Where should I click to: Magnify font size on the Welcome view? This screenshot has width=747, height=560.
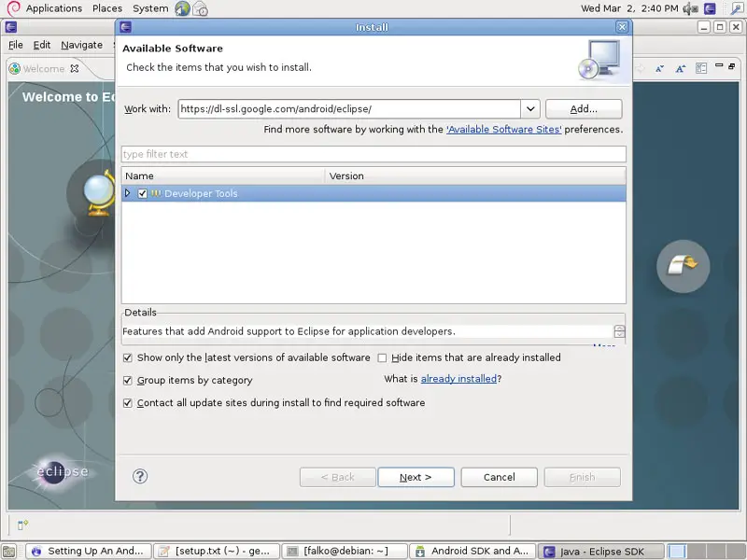(681, 68)
